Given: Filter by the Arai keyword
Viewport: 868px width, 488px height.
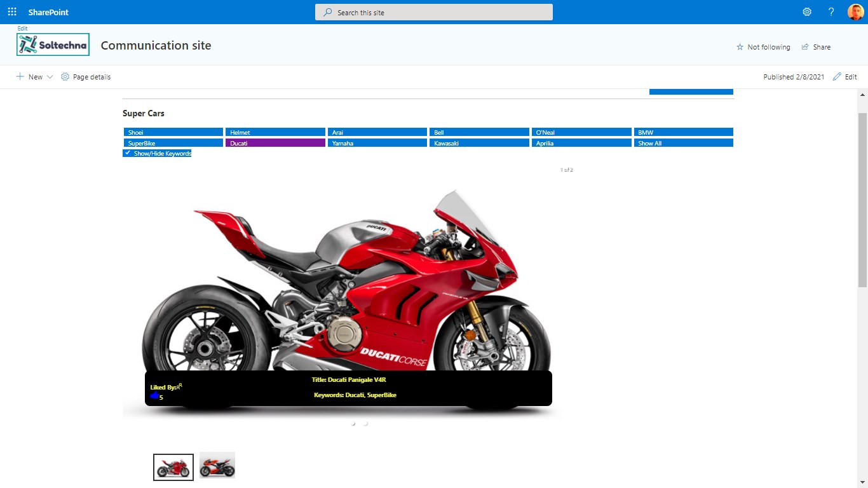Looking at the screenshot, I should pyautogui.click(x=377, y=132).
